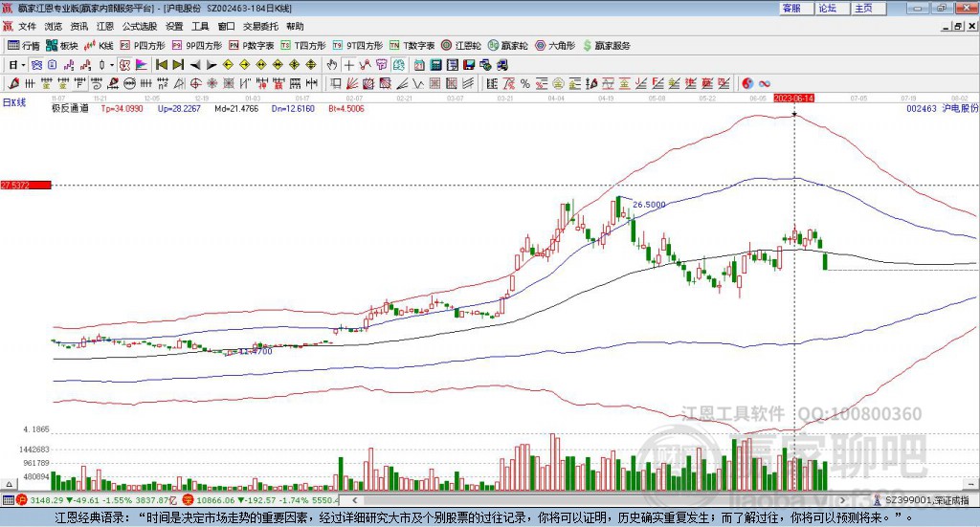Select the red fan lines tool
Image resolution: width=980 pixels, height=527 pixels.
coord(352,83)
